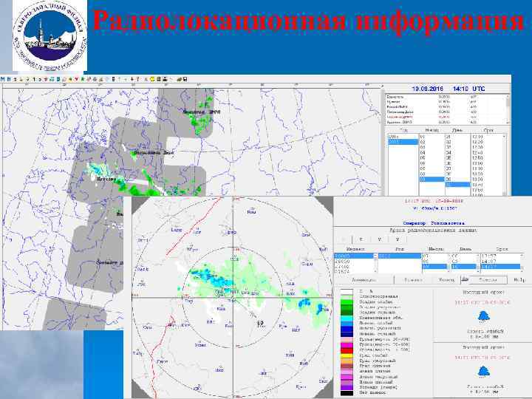Click the Год header in radar archive panel
The width and height of the screenshot is (532, 399).
click(400, 249)
